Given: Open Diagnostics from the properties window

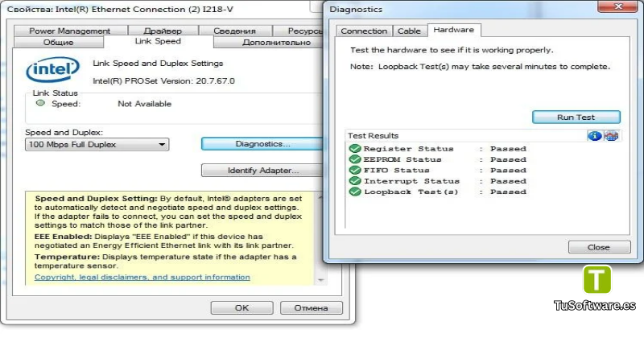Looking at the screenshot, I should pyautogui.click(x=262, y=144).
